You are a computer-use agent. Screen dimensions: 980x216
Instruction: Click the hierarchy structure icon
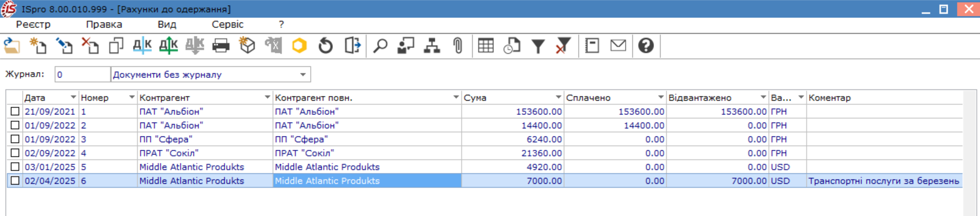click(x=432, y=46)
